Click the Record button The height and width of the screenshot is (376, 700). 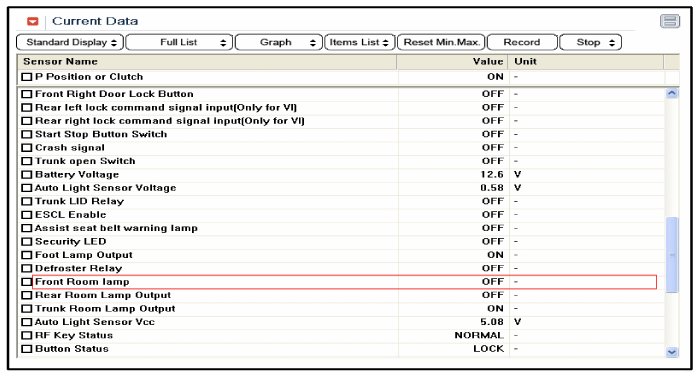[522, 42]
